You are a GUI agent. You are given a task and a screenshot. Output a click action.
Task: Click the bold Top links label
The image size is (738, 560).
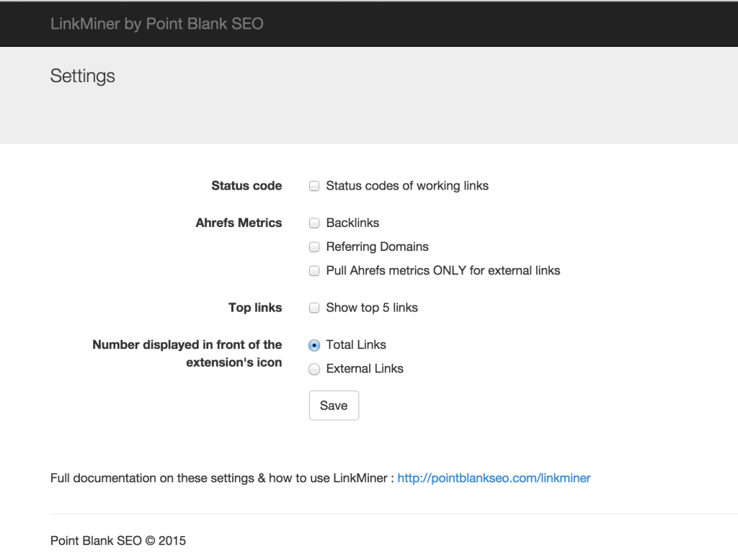click(x=255, y=307)
